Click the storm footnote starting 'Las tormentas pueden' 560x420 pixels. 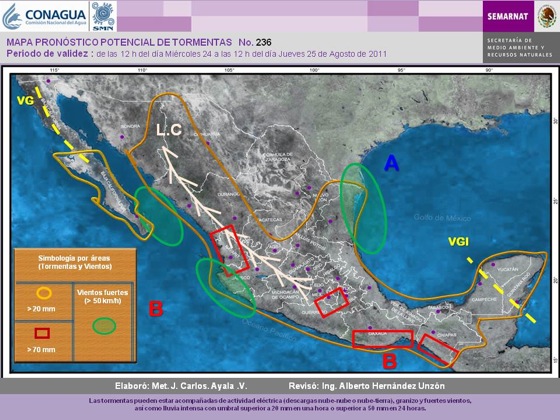click(x=280, y=404)
